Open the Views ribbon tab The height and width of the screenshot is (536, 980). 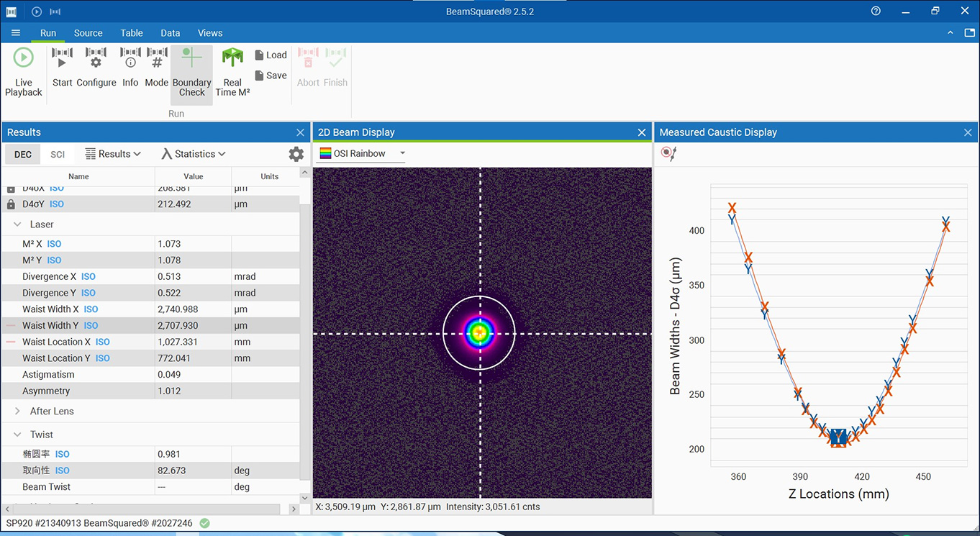point(210,33)
